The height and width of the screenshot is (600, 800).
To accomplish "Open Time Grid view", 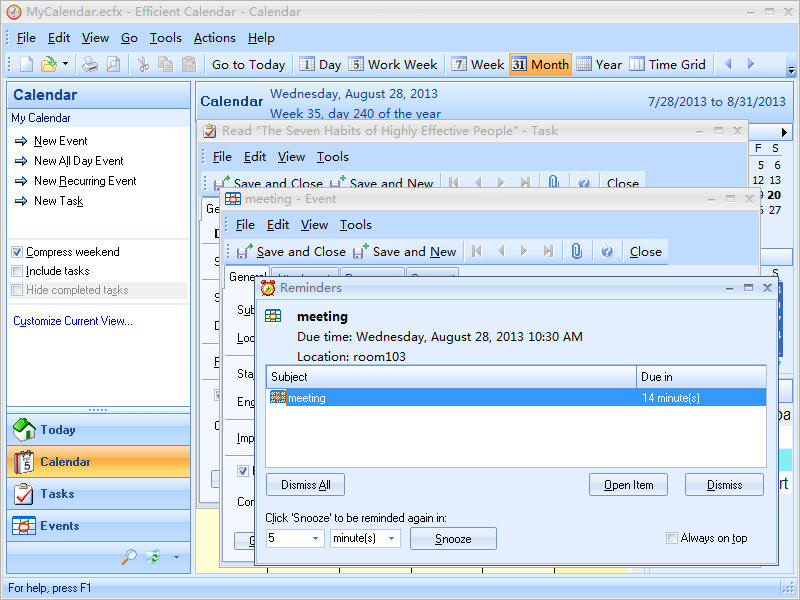I will tap(667, 64).
